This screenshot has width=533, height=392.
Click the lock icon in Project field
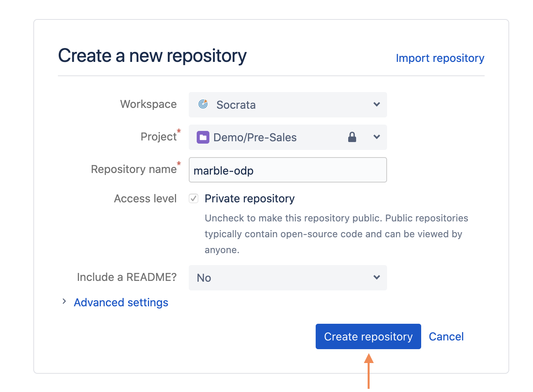[352, 137]
